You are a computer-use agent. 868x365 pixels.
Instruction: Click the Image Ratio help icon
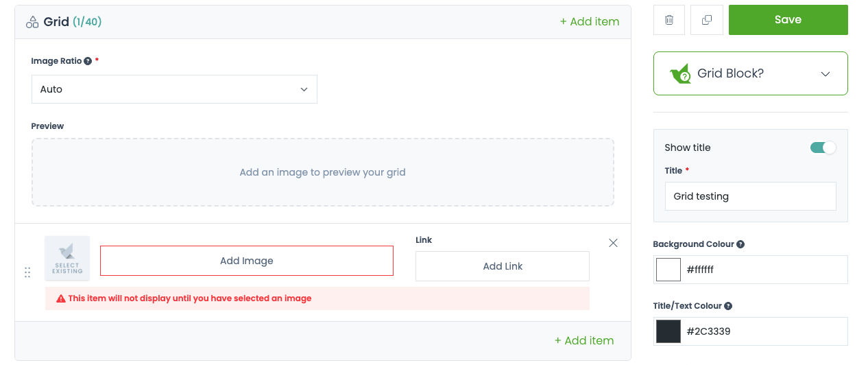pos(88,61)
